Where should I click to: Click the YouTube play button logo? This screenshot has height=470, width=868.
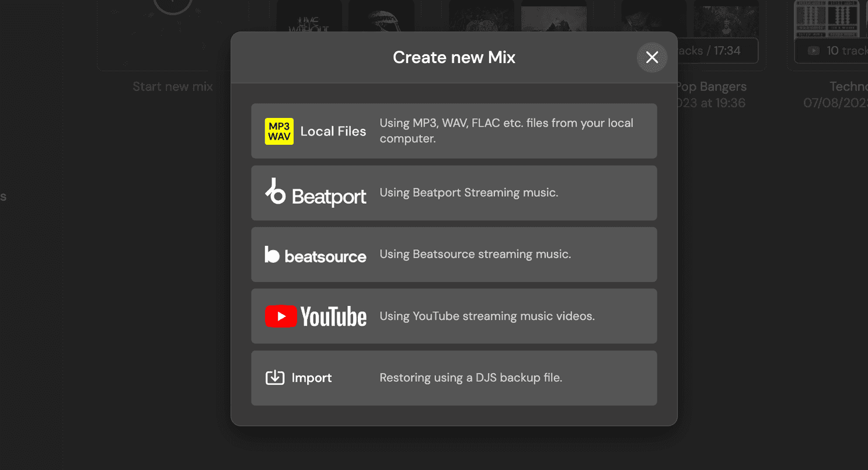click(x=281, y=316)
